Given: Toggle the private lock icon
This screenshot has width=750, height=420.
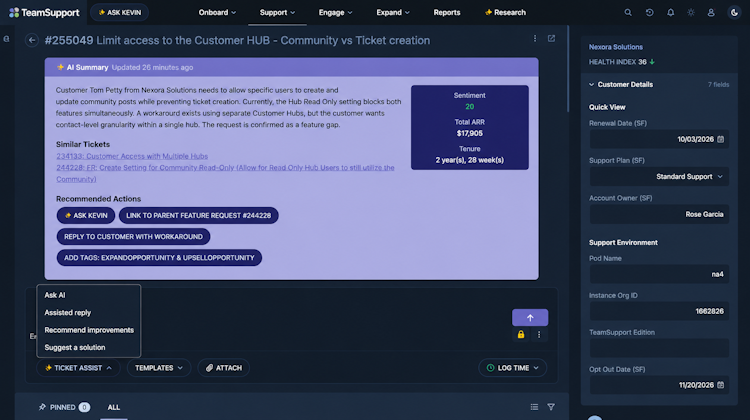Looking at the screenshot, I should tap(520, 334).
